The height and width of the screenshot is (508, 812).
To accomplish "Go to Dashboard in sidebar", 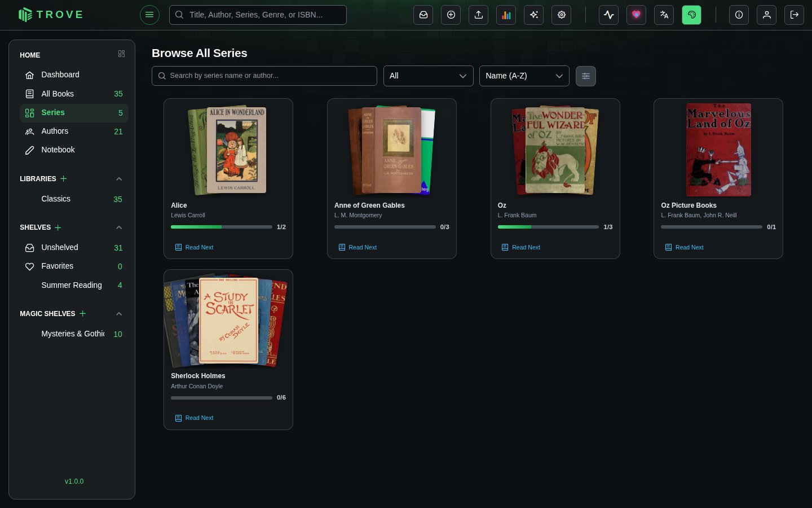I will 74,75.
